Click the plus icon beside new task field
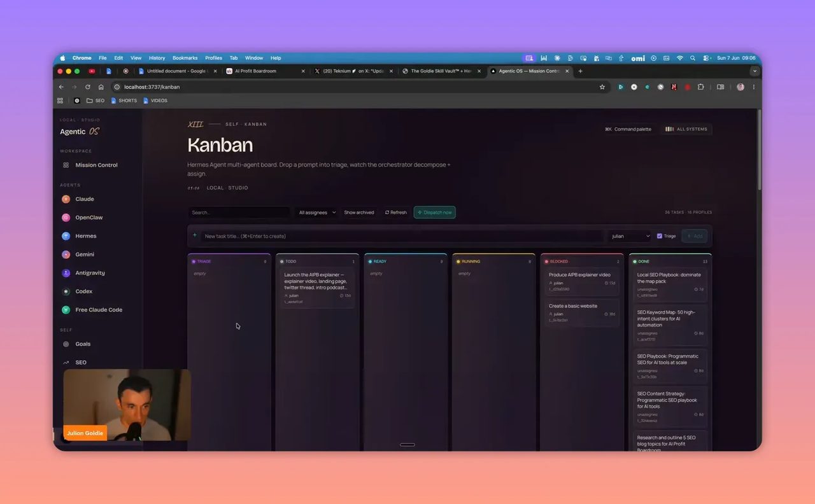Screen dimensions: 815x504 (x=195, y=235)
